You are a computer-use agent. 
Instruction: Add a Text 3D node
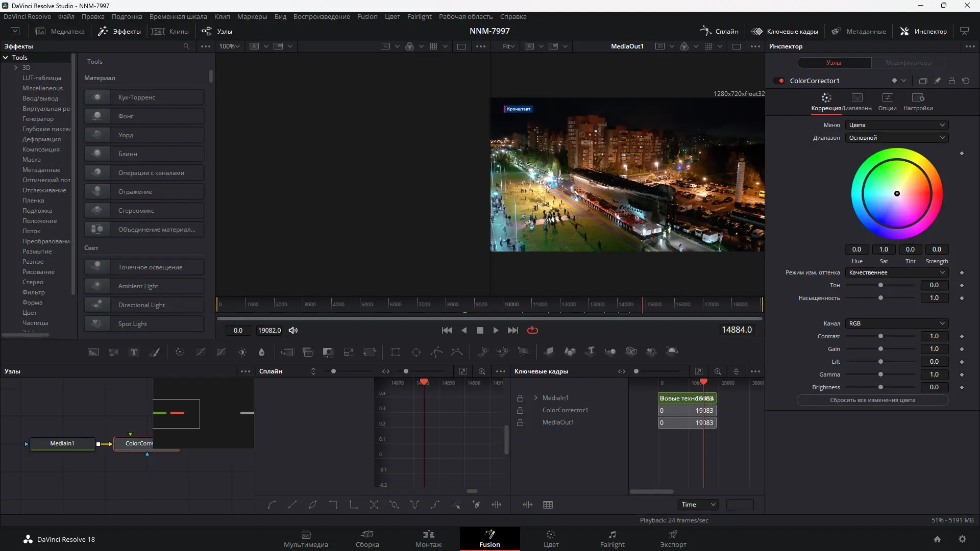pos(590,351)
